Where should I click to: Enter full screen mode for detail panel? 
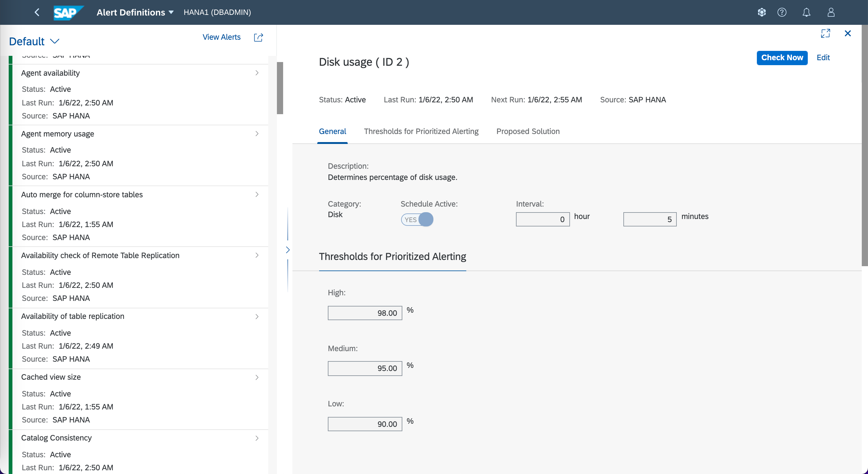click(825, 33)
